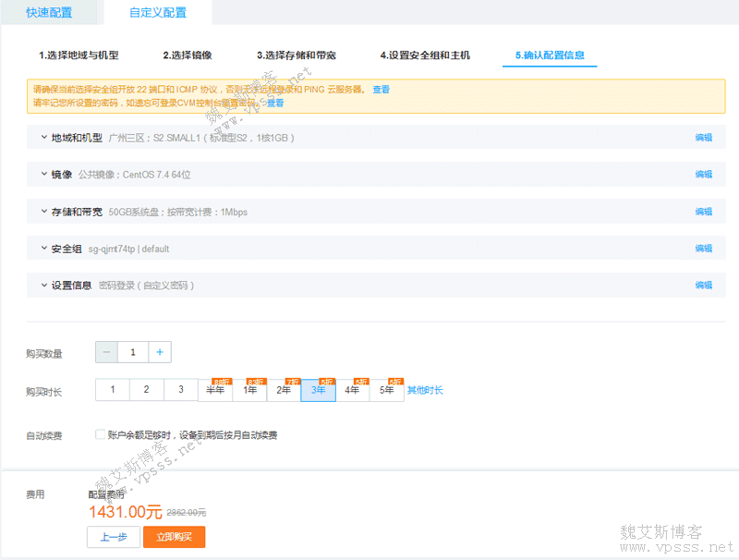Expand the 镜像 section chevron

pos(43,174)
